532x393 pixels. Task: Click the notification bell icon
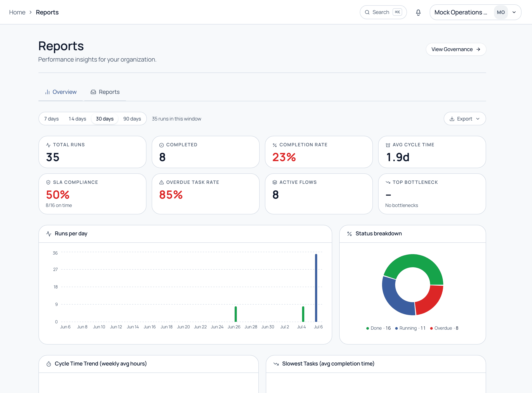click(418, 12)
